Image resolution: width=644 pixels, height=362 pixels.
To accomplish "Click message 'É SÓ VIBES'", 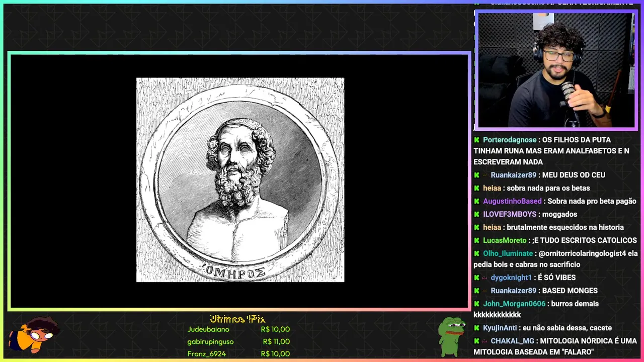I will coord(556,278).
